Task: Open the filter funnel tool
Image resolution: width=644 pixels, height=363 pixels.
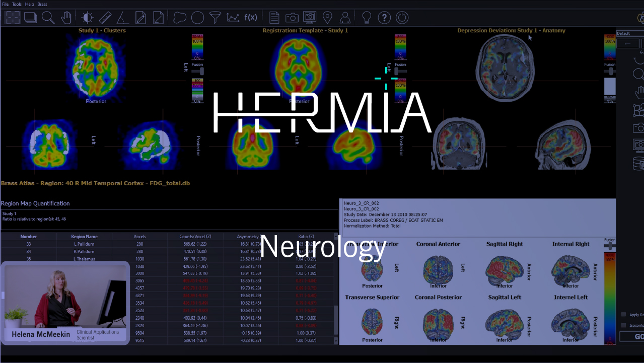Action: tap(215, 18)
